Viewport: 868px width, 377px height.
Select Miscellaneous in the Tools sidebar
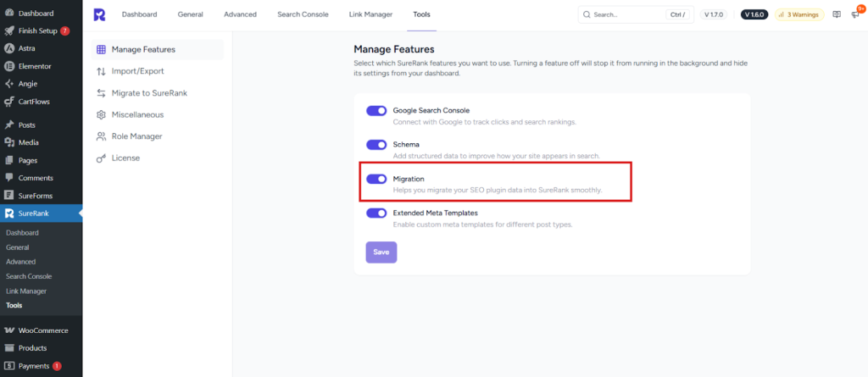tap(137, 114)
